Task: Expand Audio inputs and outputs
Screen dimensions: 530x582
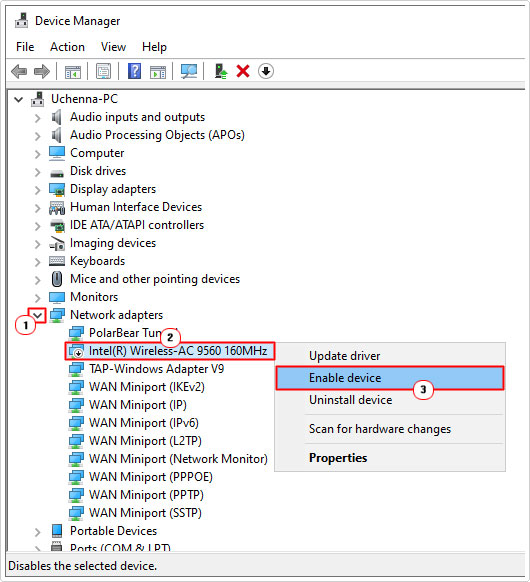Action: pos(37,118)
